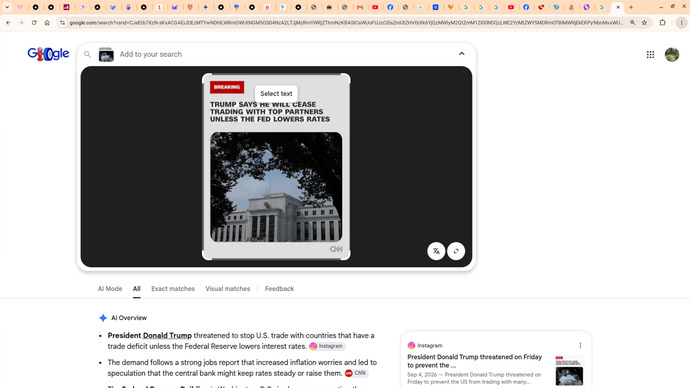
Task: Click the AI Overview sparkle icon
Action: point(103,318)
